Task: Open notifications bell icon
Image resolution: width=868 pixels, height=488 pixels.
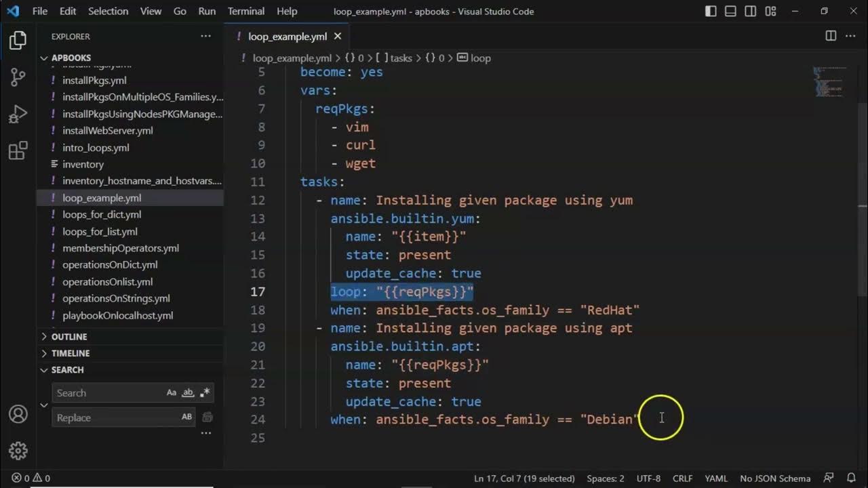Action: [851, 479]
